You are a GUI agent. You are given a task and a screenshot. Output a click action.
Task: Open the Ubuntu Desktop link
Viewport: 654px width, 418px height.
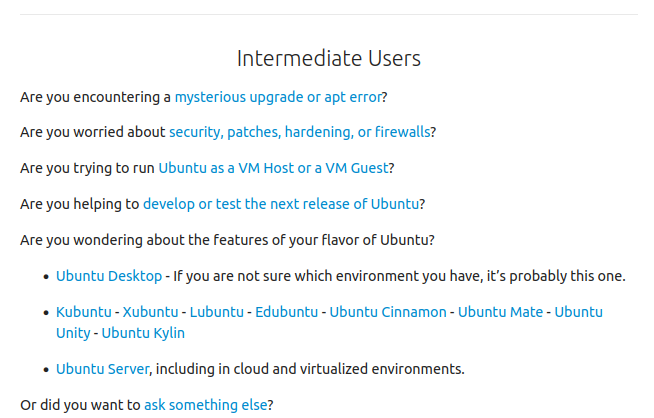108,276
